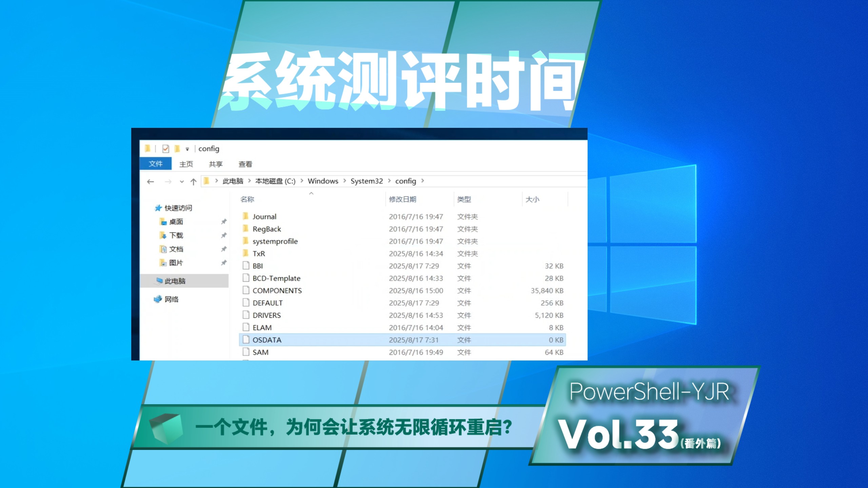This screenshot has height=488, width=868.
Task: Select the folder named RegBack
Action: (x=267, y=229)
